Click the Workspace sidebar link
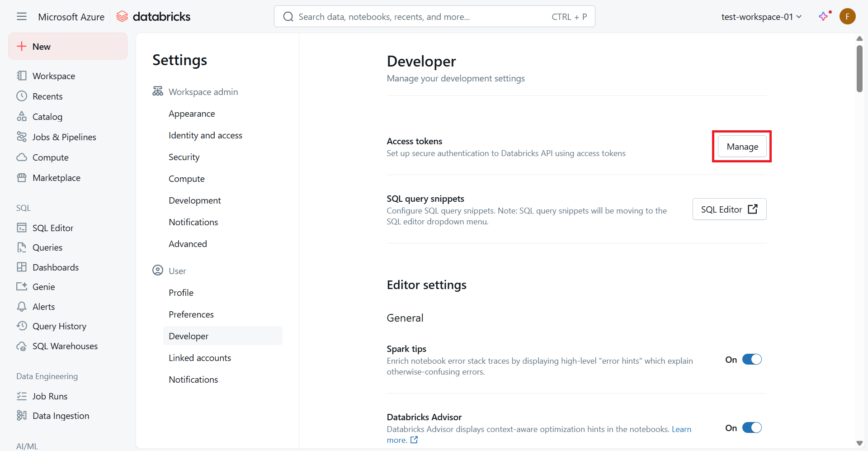868x451 pixels. (54, 76)
